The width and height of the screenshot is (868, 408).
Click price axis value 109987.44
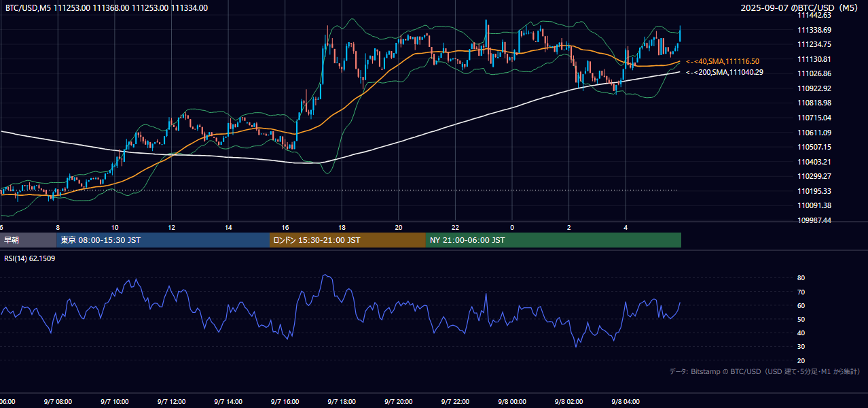pos(814,220)
